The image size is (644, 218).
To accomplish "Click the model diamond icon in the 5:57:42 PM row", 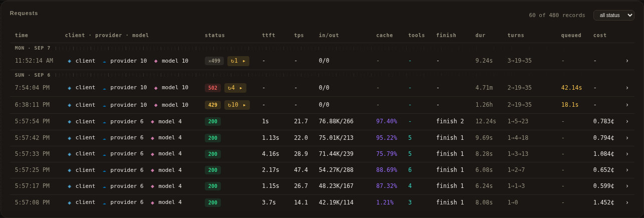I will click(x=152, y=138).
